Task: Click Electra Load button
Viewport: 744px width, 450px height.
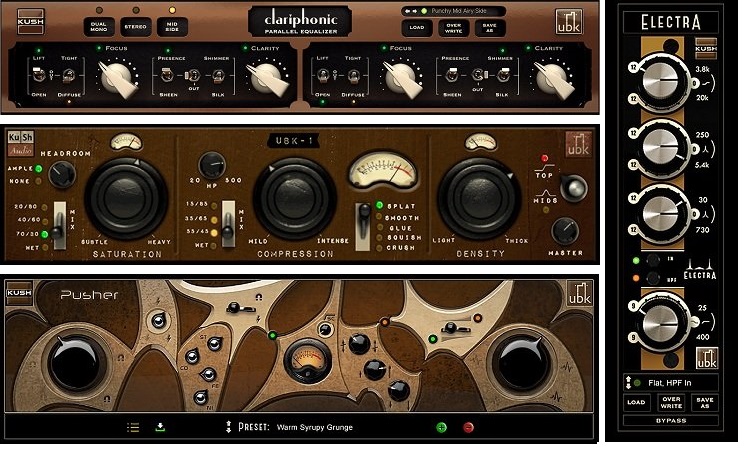Action: [636, 403]
